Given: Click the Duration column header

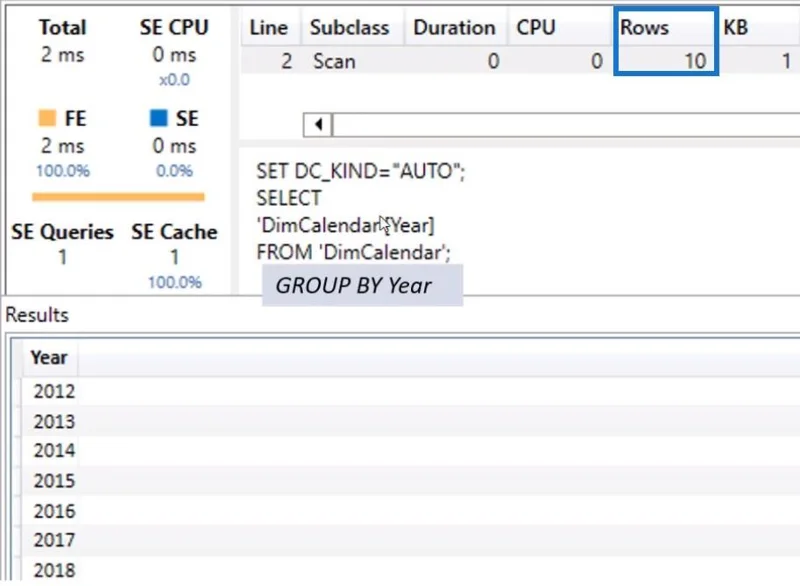Looking at the screenshot, I should pos(456,28).
